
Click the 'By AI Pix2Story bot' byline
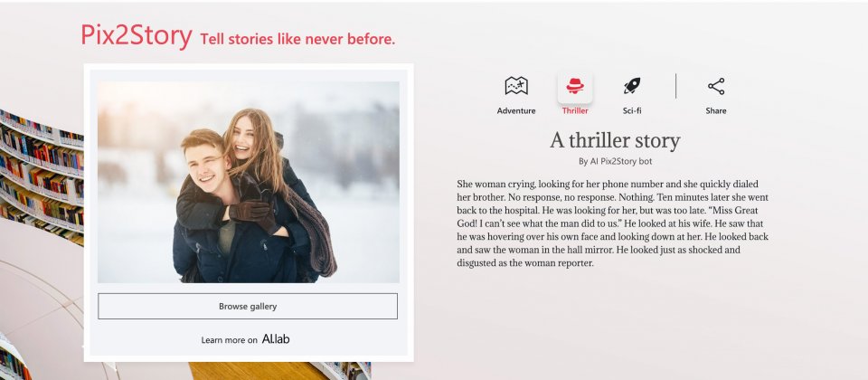coord(615,162)
